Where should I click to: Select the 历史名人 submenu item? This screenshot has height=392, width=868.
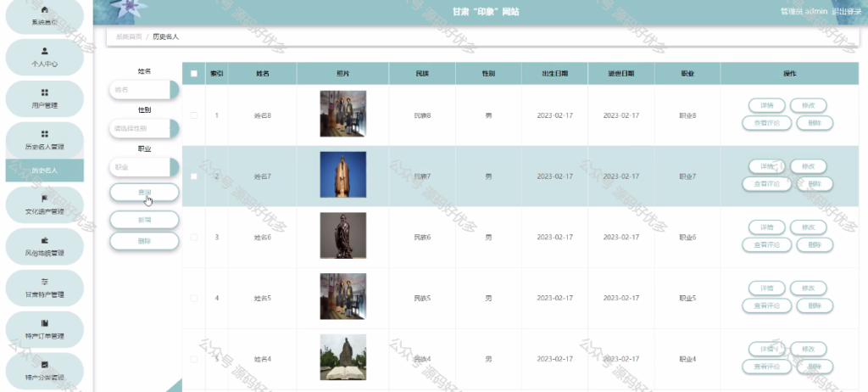[45, 171]
